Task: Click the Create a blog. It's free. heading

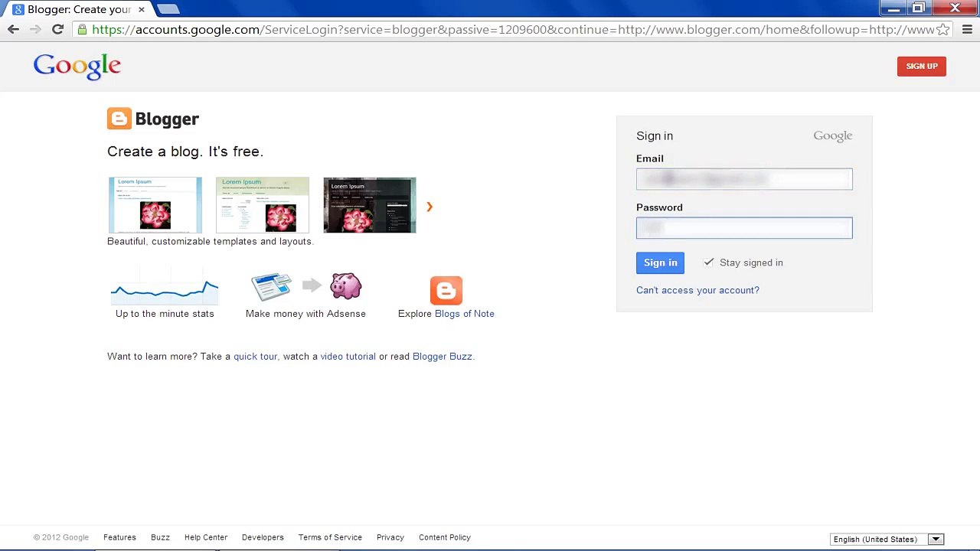Action: tap(185, 152)
